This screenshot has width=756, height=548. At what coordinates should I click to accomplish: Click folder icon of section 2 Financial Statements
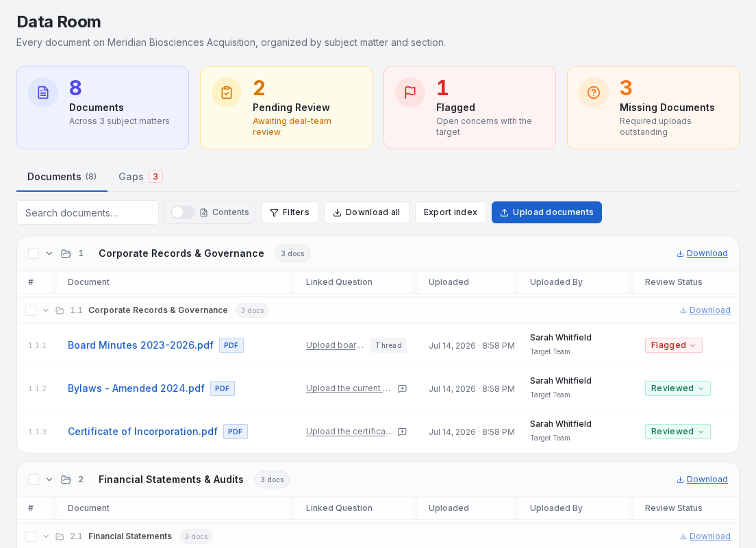[66, 480]
